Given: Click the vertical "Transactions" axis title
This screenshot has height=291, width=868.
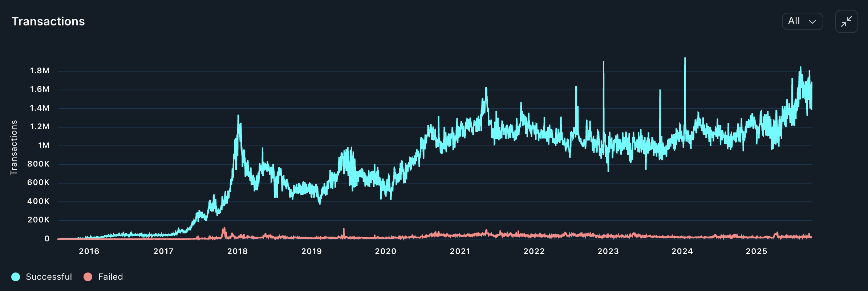Looking at the screenshot, I should [x=14, y=148].
